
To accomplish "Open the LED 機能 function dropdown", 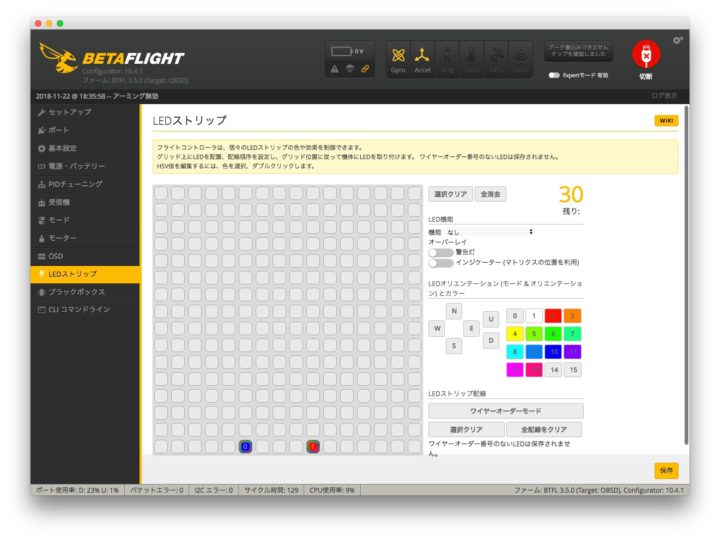I will pos(490,231).
